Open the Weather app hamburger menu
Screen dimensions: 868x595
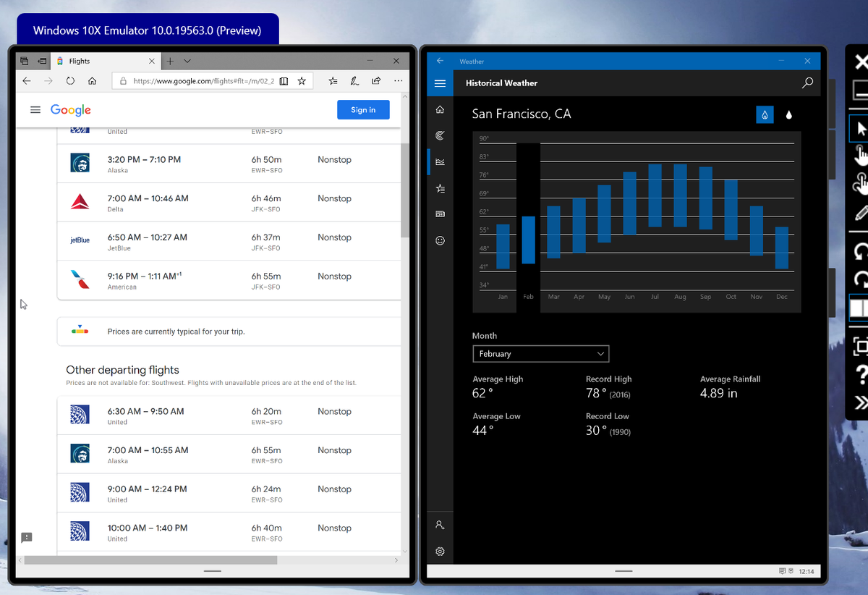pos(440,83)
